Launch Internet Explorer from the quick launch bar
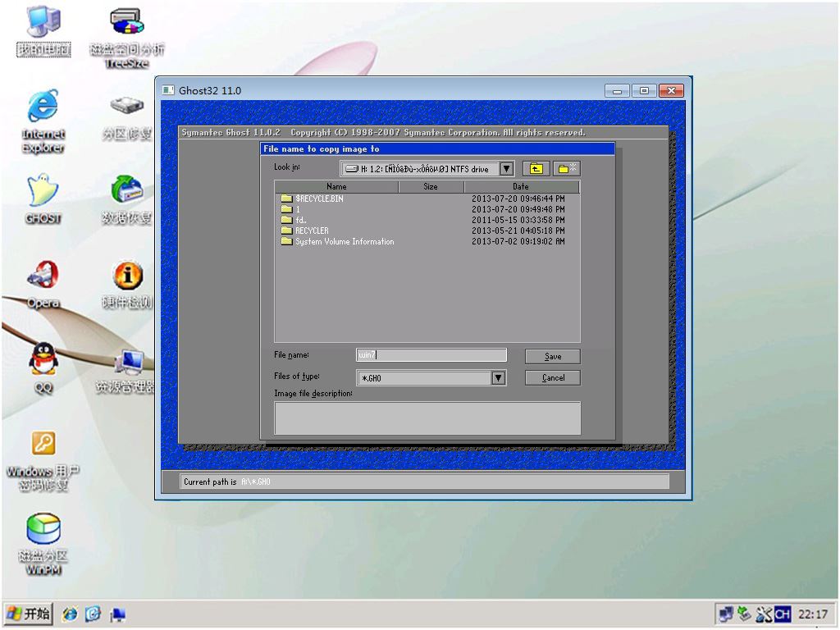The width and height of the screenshot is (840, 630). pyautogui.click(x=70, y=614)
